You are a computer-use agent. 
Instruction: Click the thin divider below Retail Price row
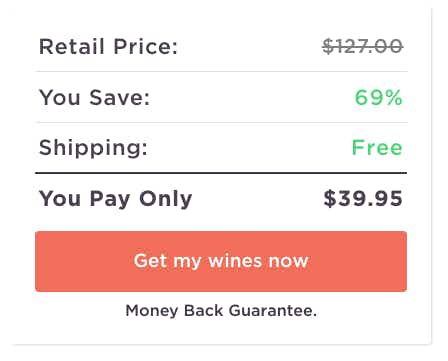[221, 71]
